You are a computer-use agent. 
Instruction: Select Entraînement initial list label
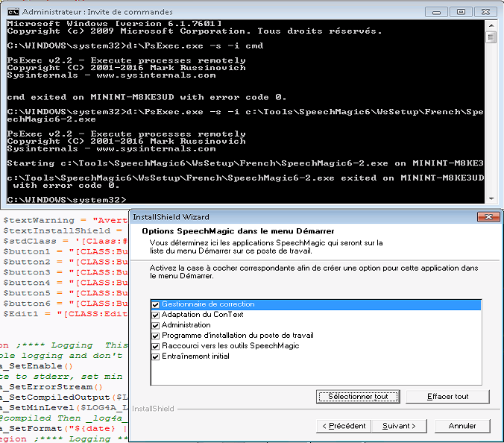[x=195, y=356]
